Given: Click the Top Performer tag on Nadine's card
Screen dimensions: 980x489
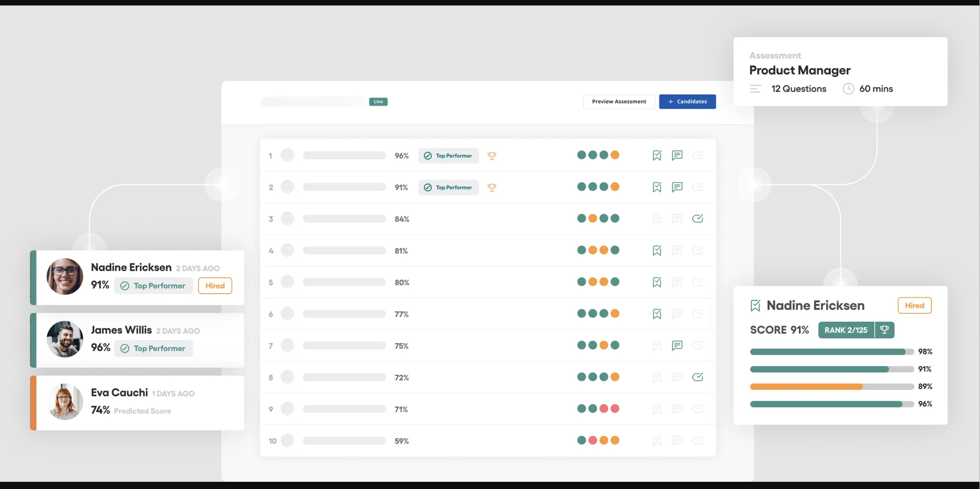Looking at the screenshot, I should point(154,286).
